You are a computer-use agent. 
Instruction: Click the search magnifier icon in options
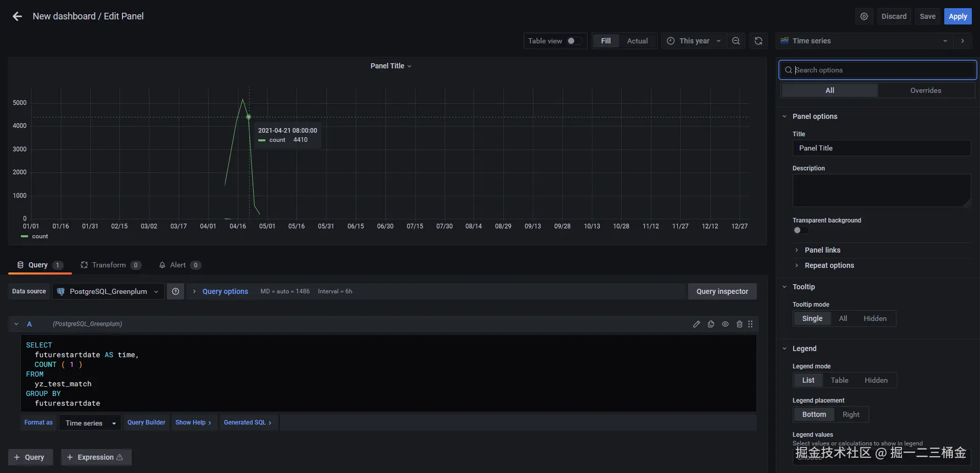tap(789, 70)
